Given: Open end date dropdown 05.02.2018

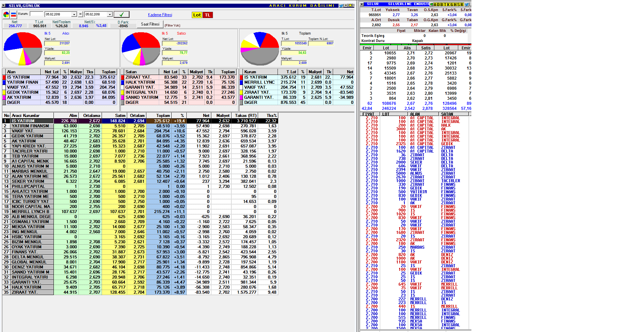Looking at the screenshot, I should click(110, 14).
